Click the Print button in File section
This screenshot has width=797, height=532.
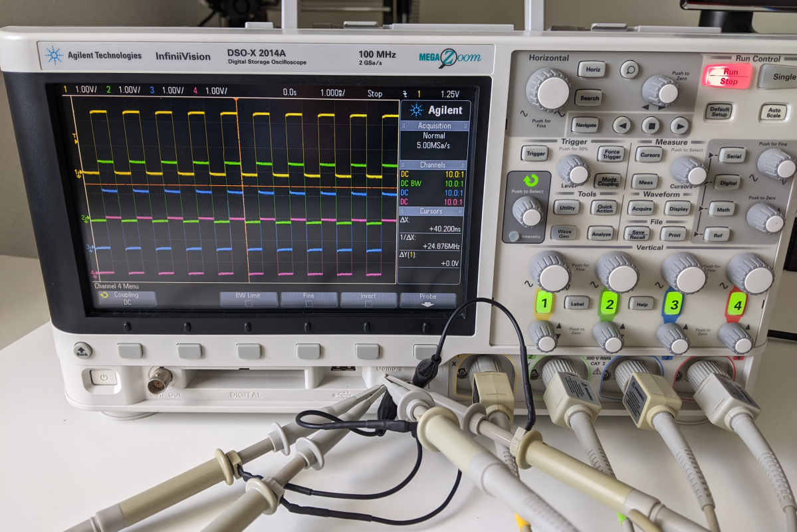(x=674, y=234)
